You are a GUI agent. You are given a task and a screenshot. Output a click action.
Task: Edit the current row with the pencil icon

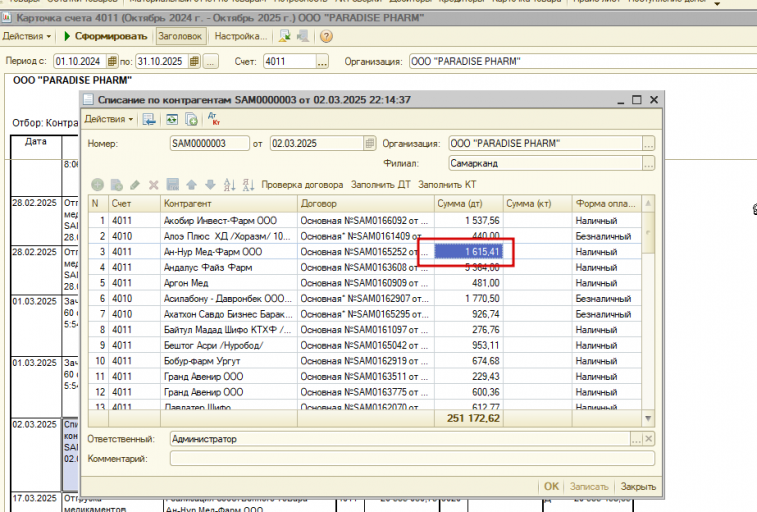click(135, 184)
